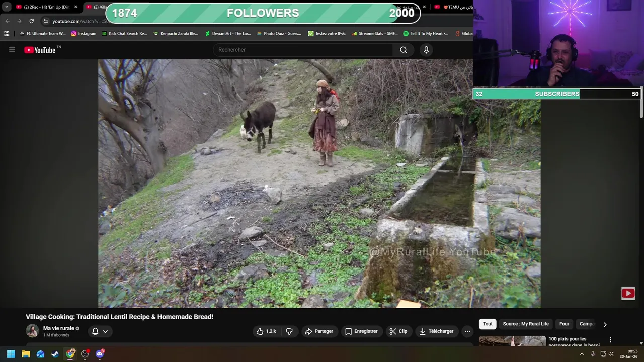
Task: Open options for 100 plats video
Action: [x=610, y=340]
